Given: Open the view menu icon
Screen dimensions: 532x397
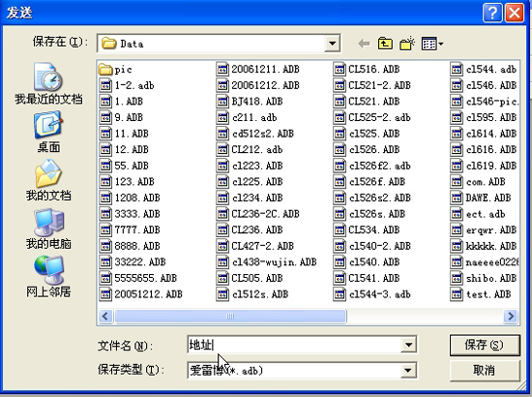Looking at the screenshot, I should 432,44.
